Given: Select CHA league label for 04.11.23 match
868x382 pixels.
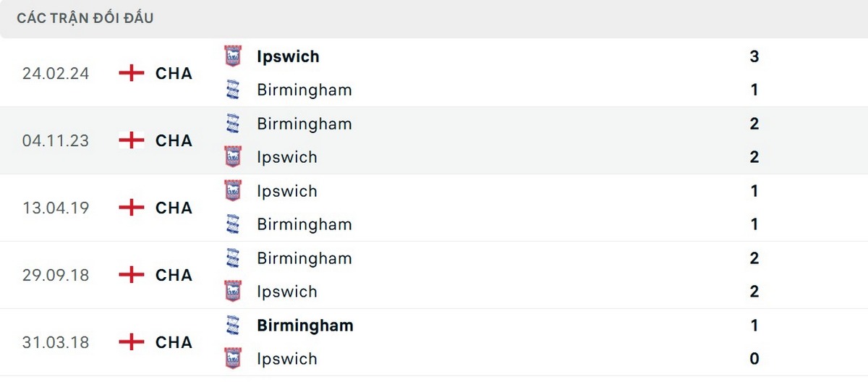Looking at the screenshot, I should pyautogui.click(x=174, y=140).
